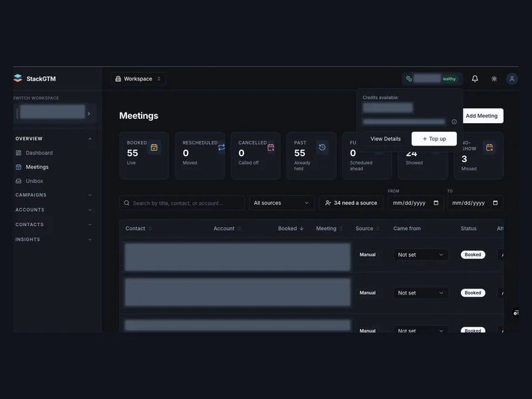Click the StackGTM logo icon
Viewport: 532px width, 399px height.
coord(18,78)
